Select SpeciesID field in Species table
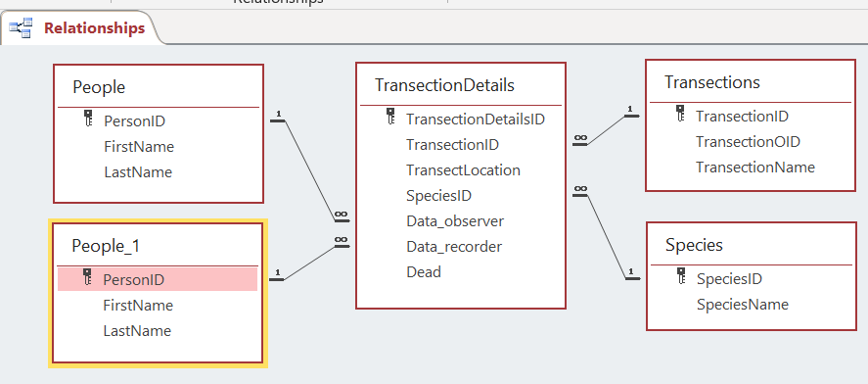 [730, 279]
